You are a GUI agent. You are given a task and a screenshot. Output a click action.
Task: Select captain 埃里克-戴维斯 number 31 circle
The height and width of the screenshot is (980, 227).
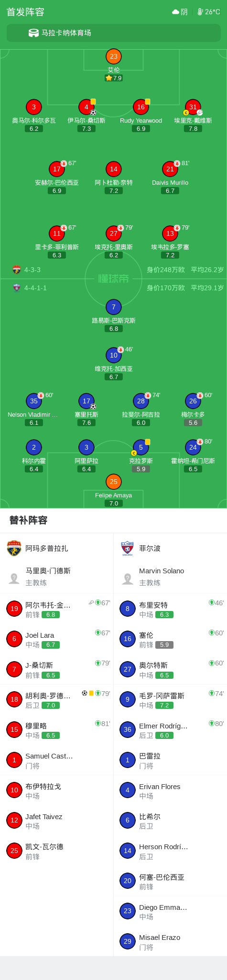pyautogui.click(x=193, y=107)
